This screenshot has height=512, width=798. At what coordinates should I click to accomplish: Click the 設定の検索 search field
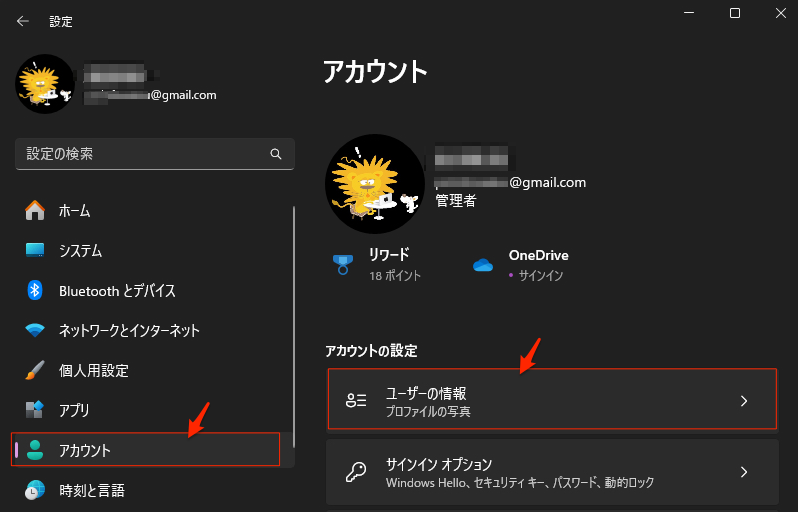(x=155, y=154)
